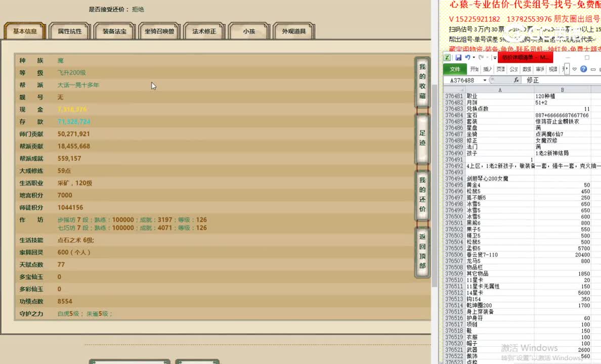The height and width of the screenshot is (364, 601).
Task: Select cell 14星卡 in column A
Action: click(500, 293)
